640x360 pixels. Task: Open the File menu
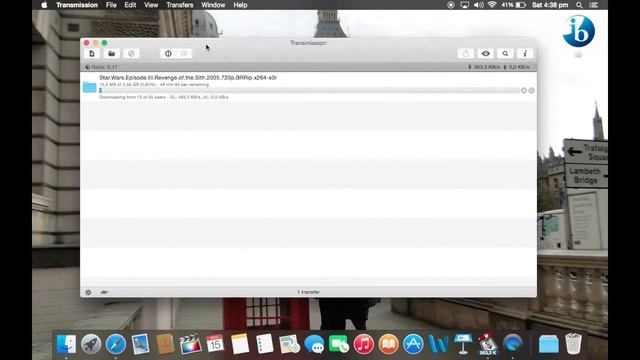pos(111,5)
